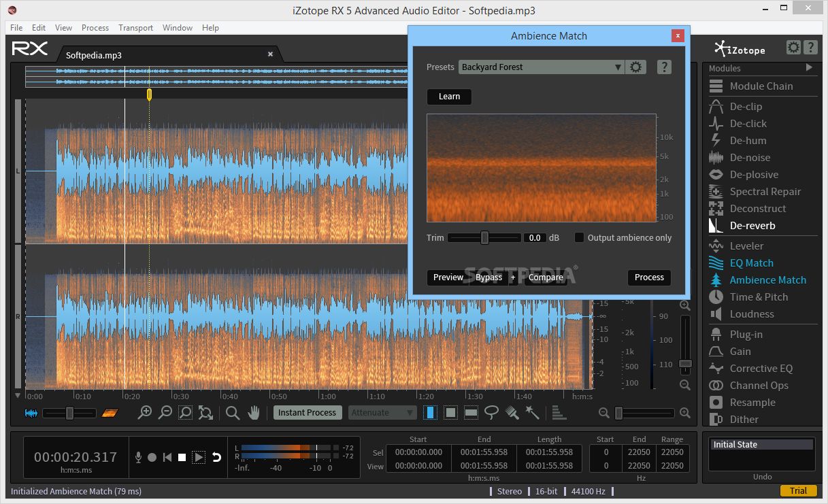Select the Grab hand tool
This screenshot has width=828, height=504.
(254, 412)
